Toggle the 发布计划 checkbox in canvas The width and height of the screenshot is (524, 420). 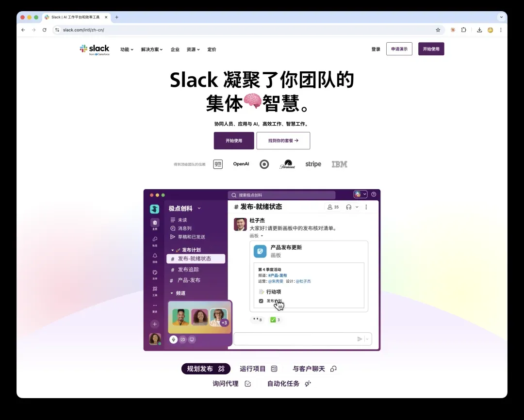click(x=261, y=301)
